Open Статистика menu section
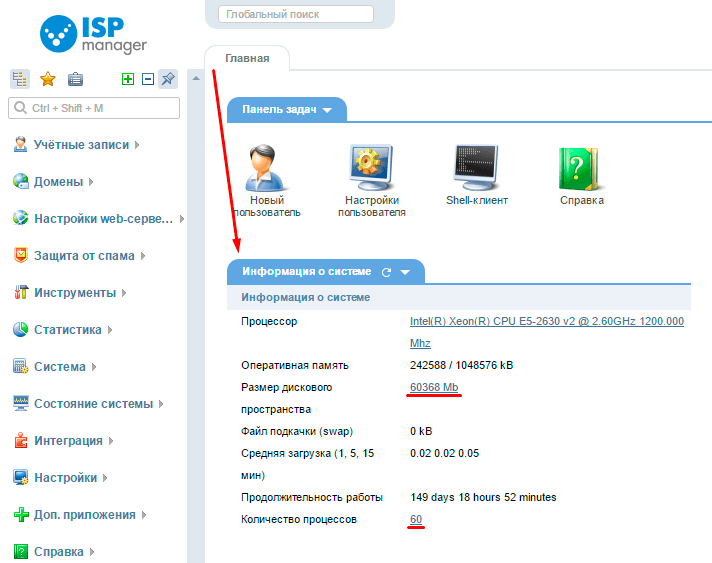712x563 pixels. click(x=68, y=330)
